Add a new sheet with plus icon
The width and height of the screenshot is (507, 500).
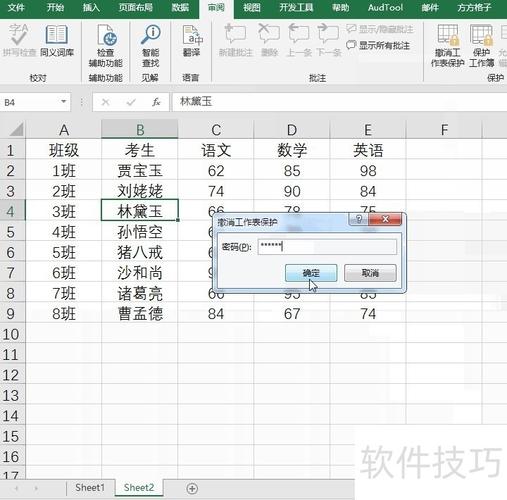[192, 489]
